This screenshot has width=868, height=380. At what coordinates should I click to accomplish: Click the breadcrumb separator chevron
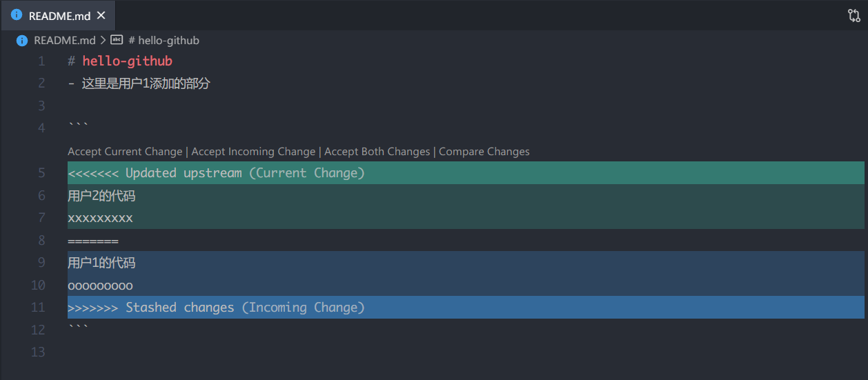point(103,41)
